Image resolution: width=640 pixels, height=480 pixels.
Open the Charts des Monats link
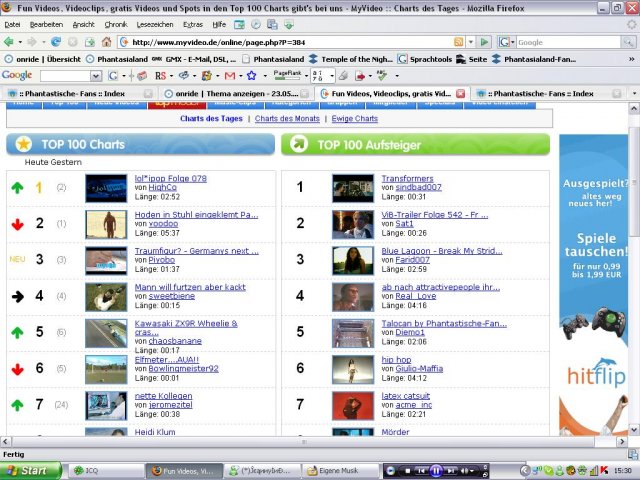(287, 118)
